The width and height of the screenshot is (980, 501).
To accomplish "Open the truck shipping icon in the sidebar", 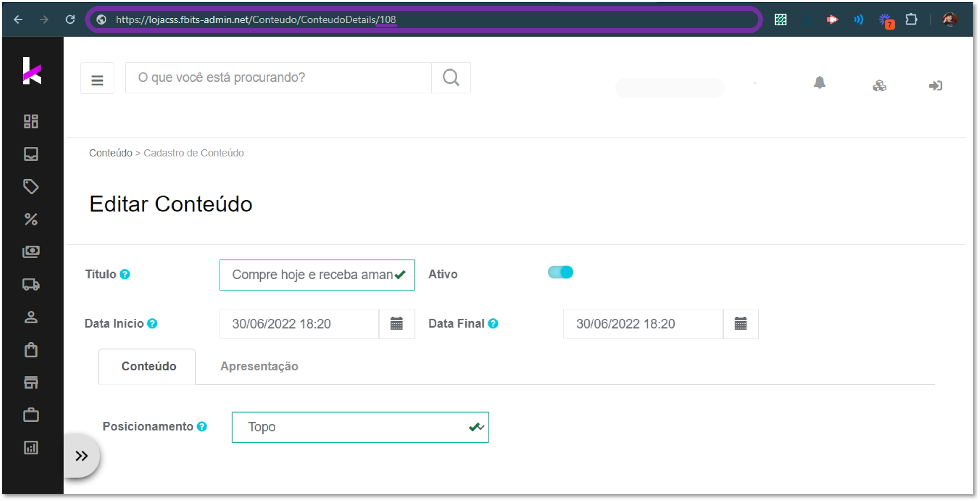I will point(31,285).
